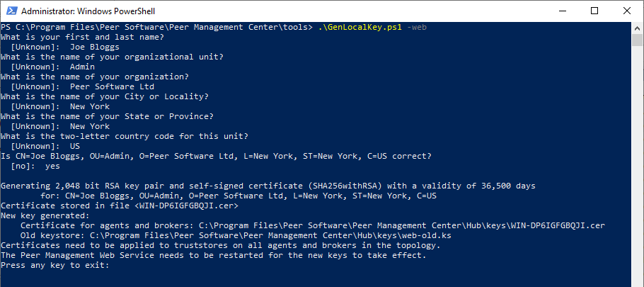
Task: Close the Administrator PowerShell window
Action: tap(626, 11)
